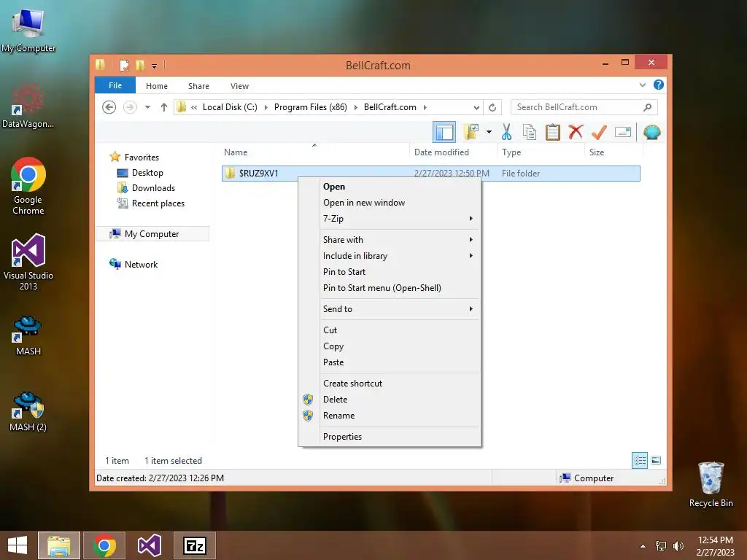Open the Quick Access Toolbar customize dropdown
Screen dimensions: 747x560
tap(155, 66)
